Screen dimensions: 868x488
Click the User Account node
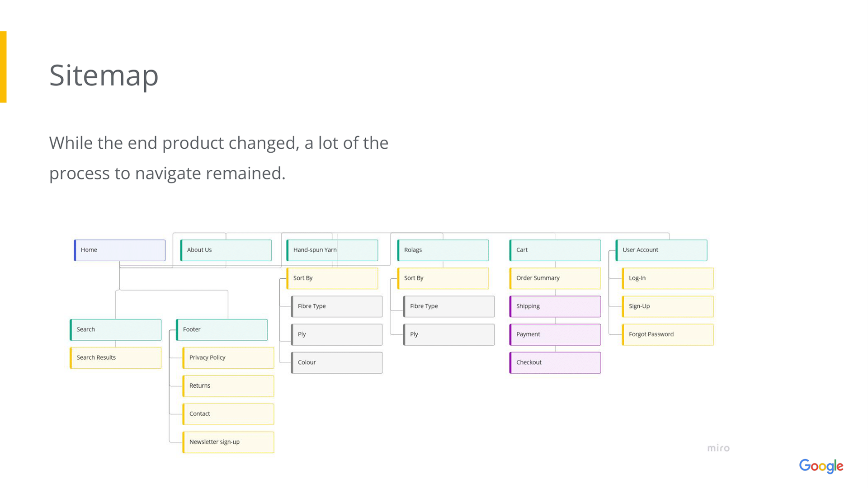[661, 250]
